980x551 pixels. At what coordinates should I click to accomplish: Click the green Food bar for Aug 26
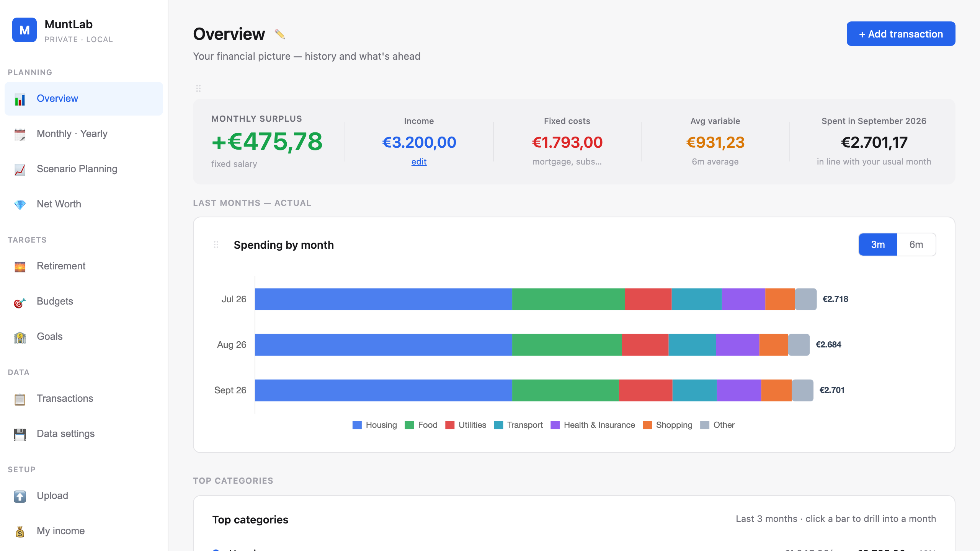point(567,345)
